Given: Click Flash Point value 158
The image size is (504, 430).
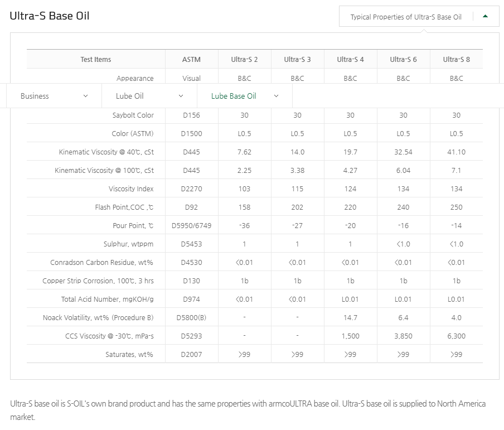Looking at the screenshot, I should pyautogui.click(x=244, y=207).
